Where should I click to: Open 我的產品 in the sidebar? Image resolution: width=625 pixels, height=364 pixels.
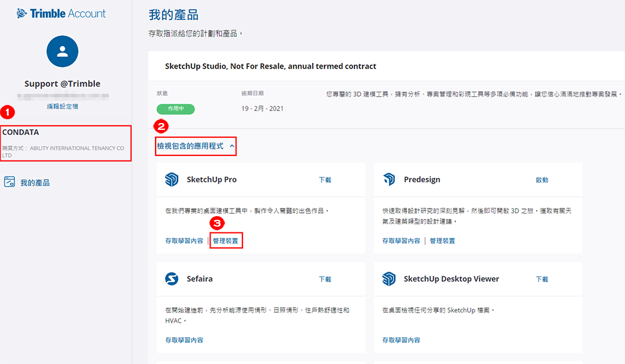(x=35, y=183)
